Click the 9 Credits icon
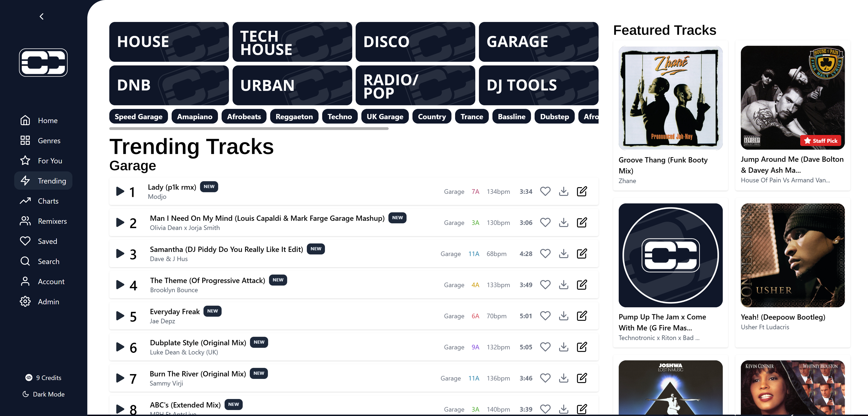 [x=29, y=378]
